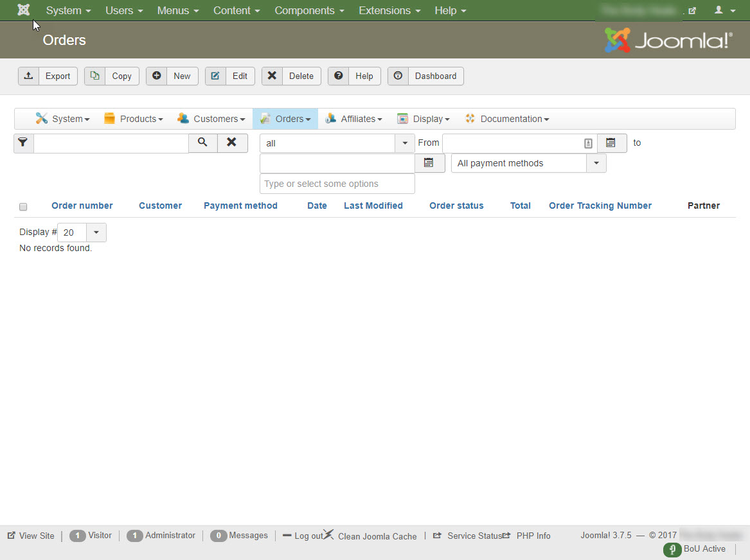This screenshot has width=750, height=560.
Task: Click Clean Joomla Cache link
Action: click(377, 536)
